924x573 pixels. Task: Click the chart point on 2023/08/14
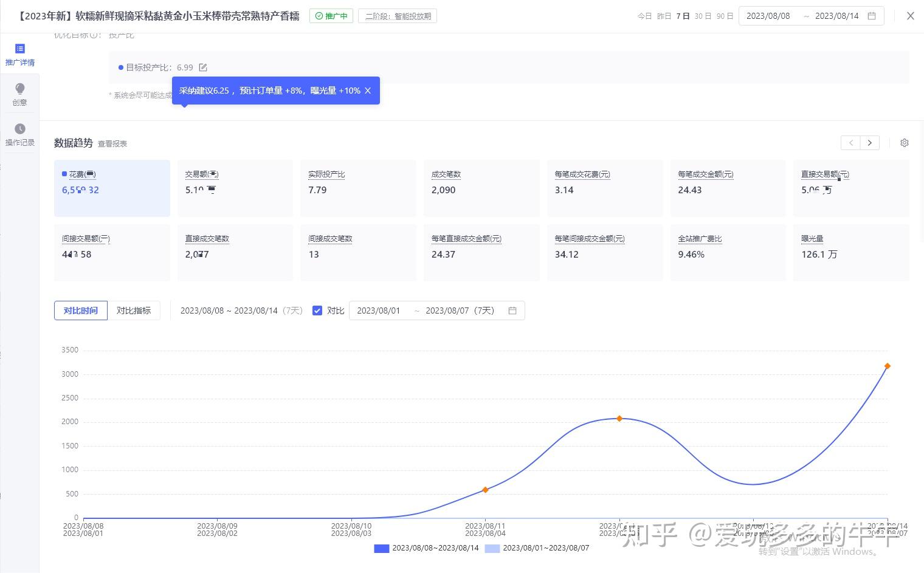pos(888,366)
